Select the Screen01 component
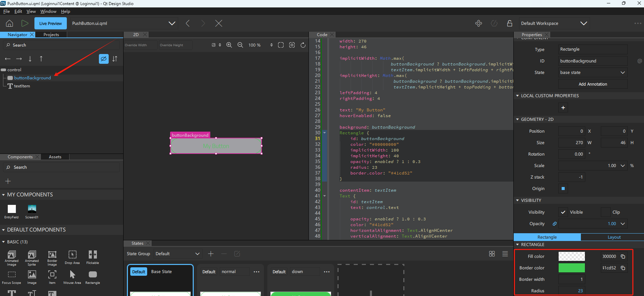 [x=32, y=212]
